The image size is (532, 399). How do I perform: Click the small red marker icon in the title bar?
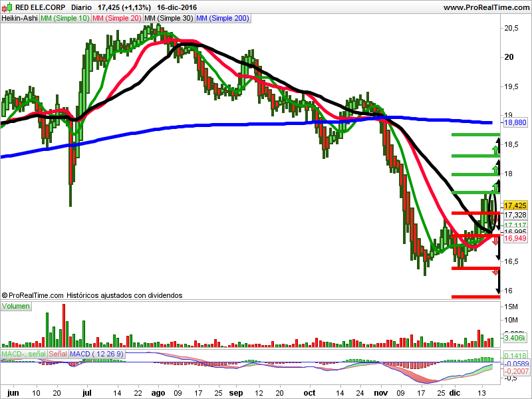pyautogui.click(x=5, y=7)
